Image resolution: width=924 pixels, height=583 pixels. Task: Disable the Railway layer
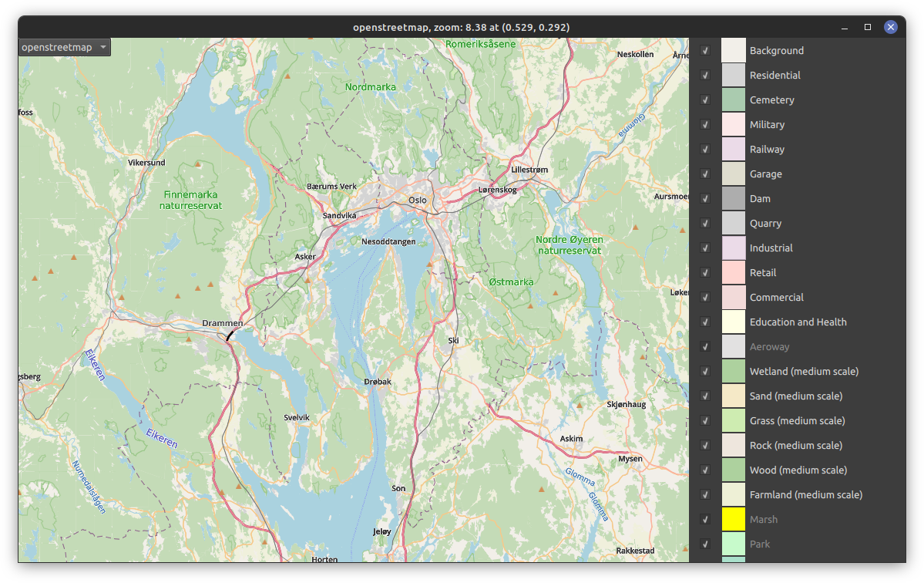coord(704,149)
